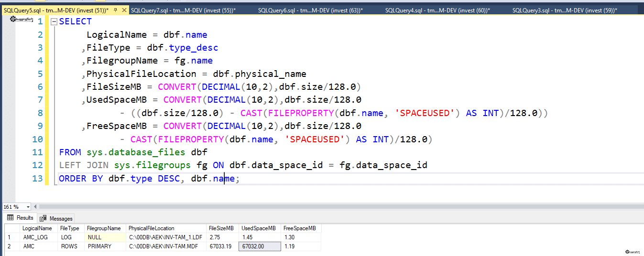This screenshot has width=644, height=256.
Task: Select row 2 header in results
Action: tap(12, 246)
